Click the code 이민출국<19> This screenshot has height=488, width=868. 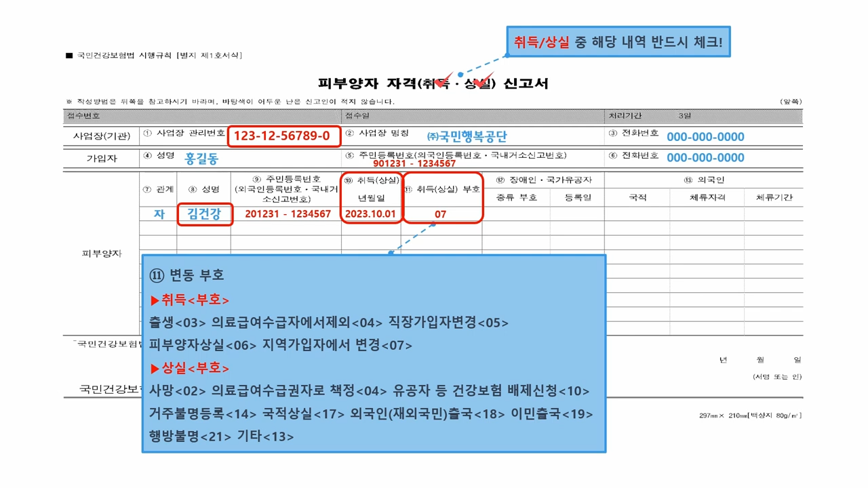click(x=552, y=413)
